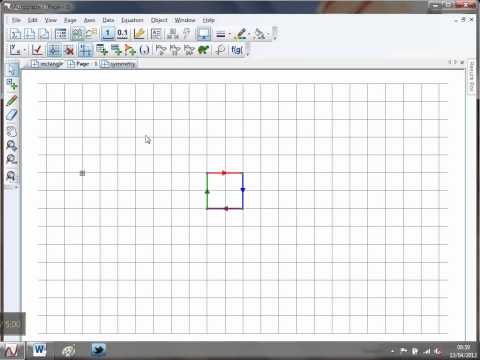Click the add shape icon

click(130, 50)
